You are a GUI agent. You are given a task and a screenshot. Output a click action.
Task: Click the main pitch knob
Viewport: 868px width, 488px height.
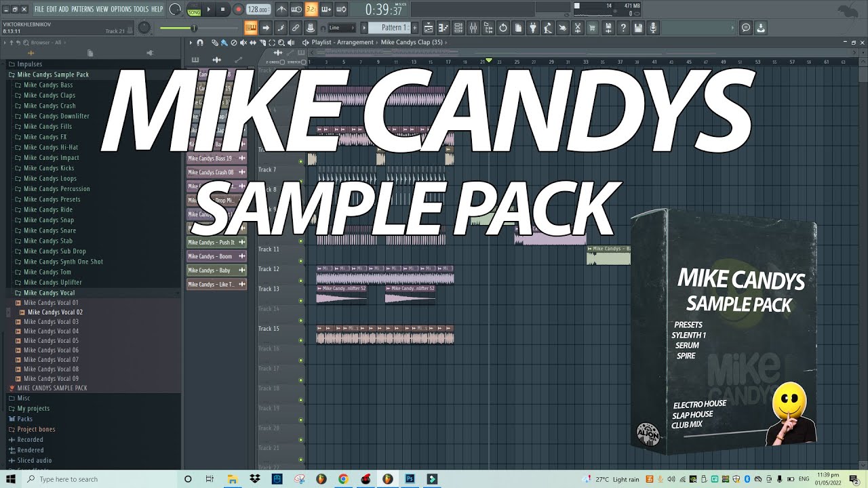click(x=144, y=28)
